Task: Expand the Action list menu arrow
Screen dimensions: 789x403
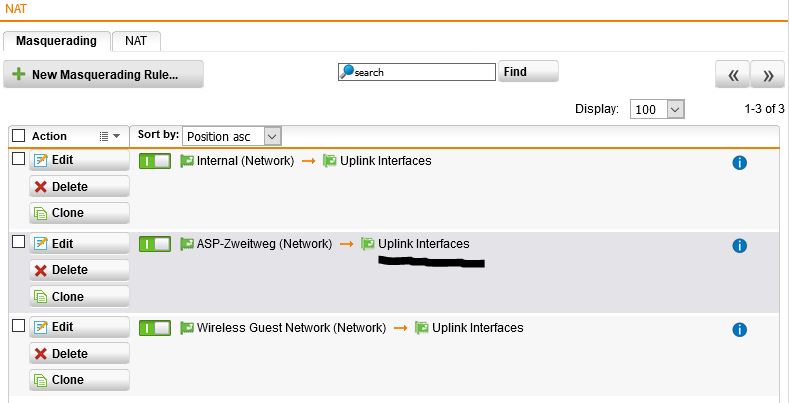Action: pyautogui.click(x=110, y=136)
